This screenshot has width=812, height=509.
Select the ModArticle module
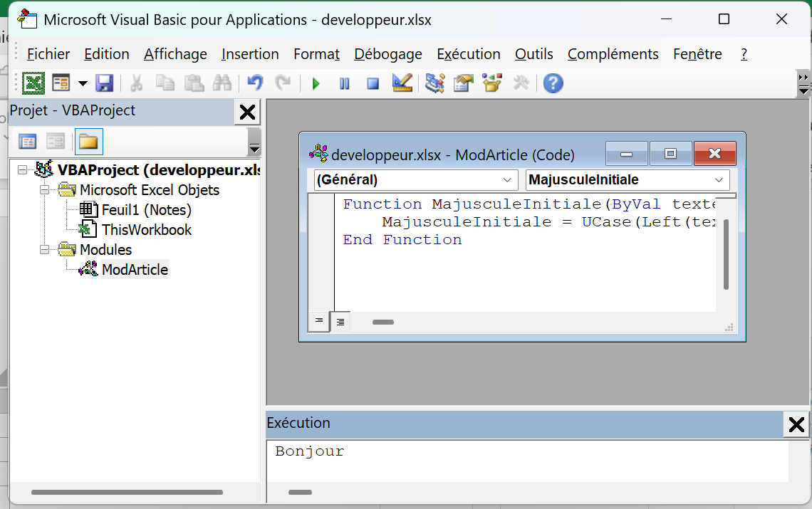135,269
